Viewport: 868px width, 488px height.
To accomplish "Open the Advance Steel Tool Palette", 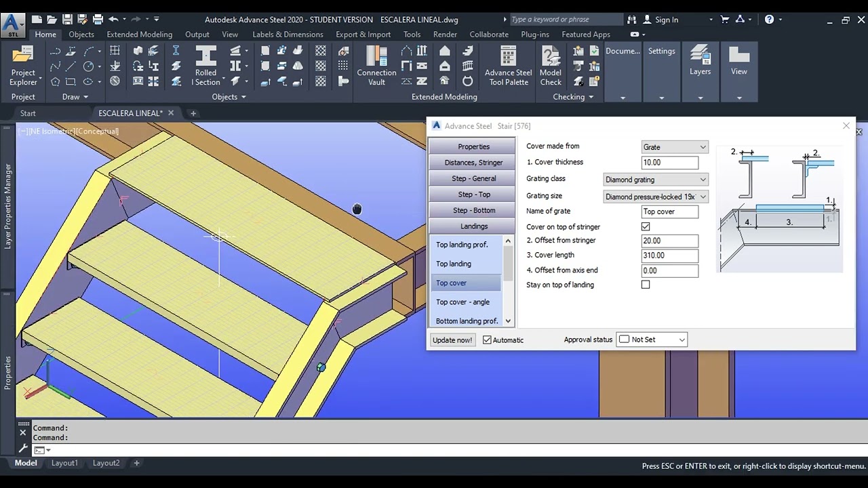I will tap(508, 65).
